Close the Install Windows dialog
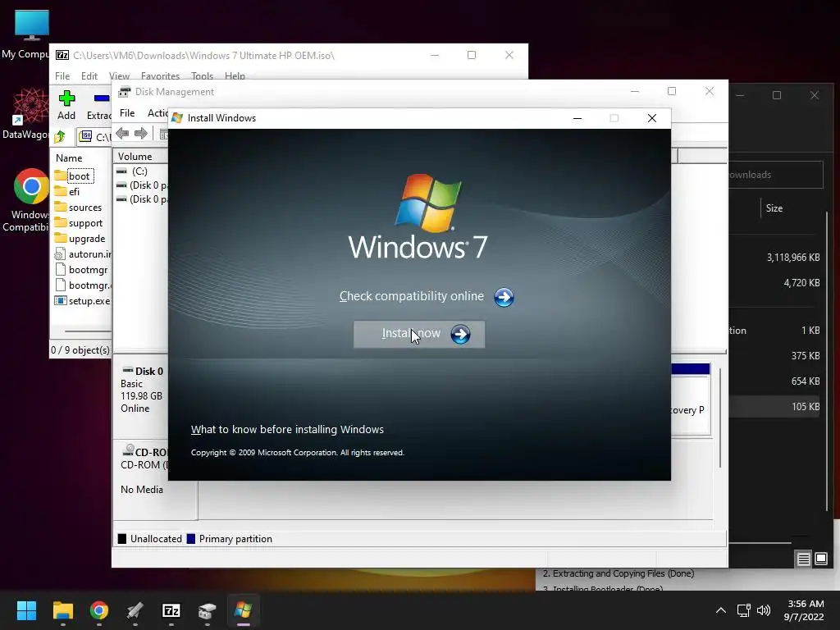This screenshot has height=630, width=840. (x=652, y=118)
